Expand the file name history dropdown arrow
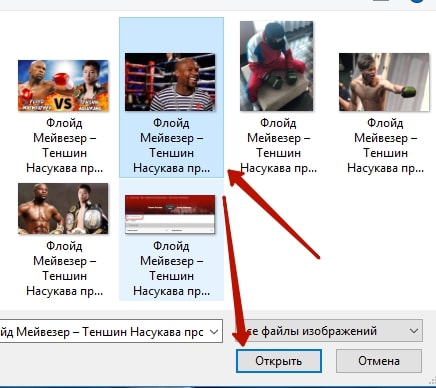436x388 pixels. tap(214, 332)
